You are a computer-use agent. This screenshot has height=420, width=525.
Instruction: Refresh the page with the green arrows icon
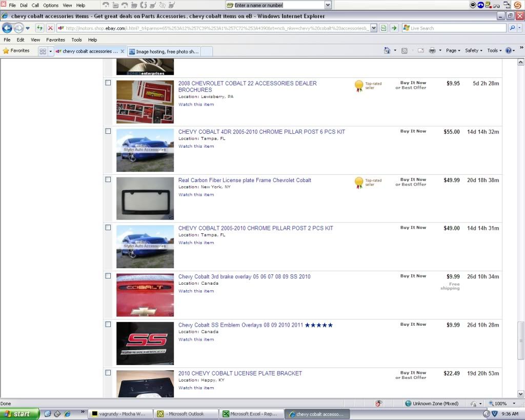click(40, 28)
